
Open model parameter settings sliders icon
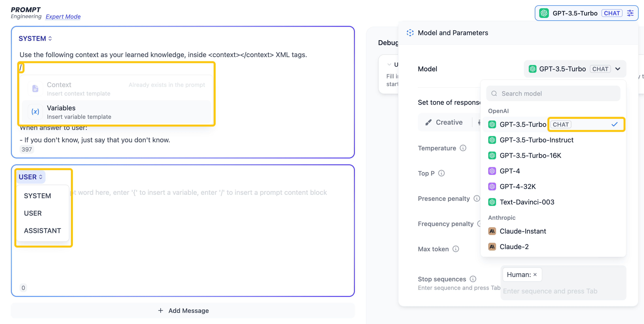click(x=630, y=13)
